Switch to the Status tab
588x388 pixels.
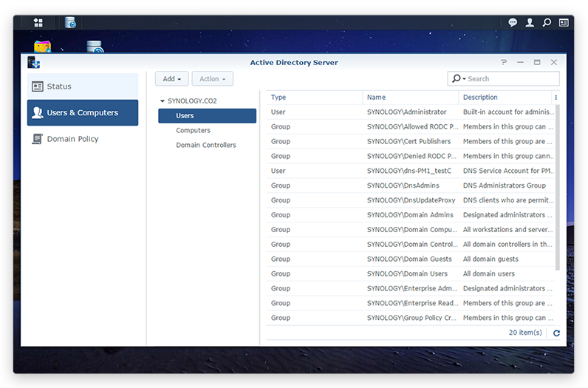83,86
